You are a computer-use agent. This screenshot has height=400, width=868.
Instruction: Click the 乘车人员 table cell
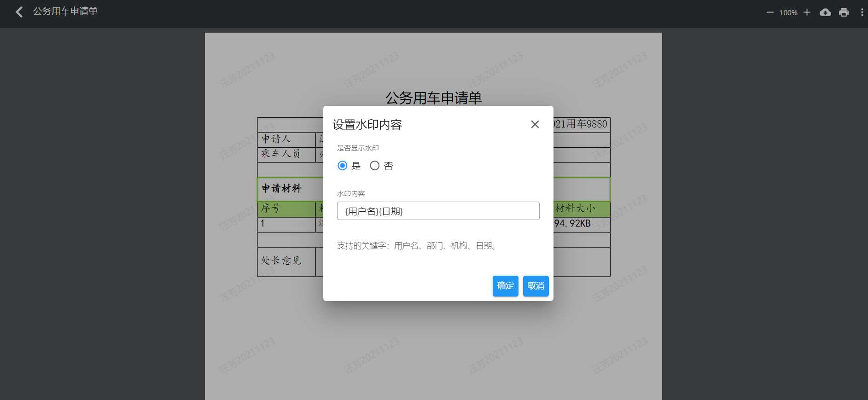[x=286, y=154]
